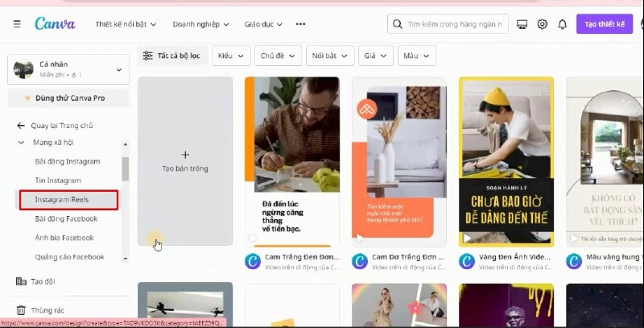Open Cam Trắng Đen Đơn template thumbnail
This screenshot has height=328, width=644.
pyautogui.click(x=292, y=161)
